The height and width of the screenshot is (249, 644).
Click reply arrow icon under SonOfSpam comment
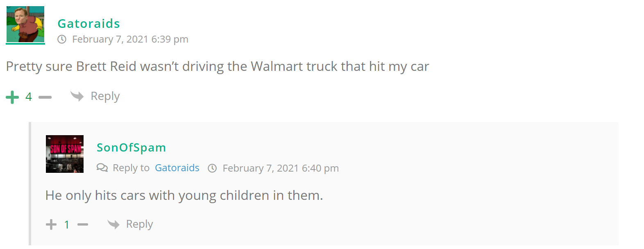click(x=113, y=224)
